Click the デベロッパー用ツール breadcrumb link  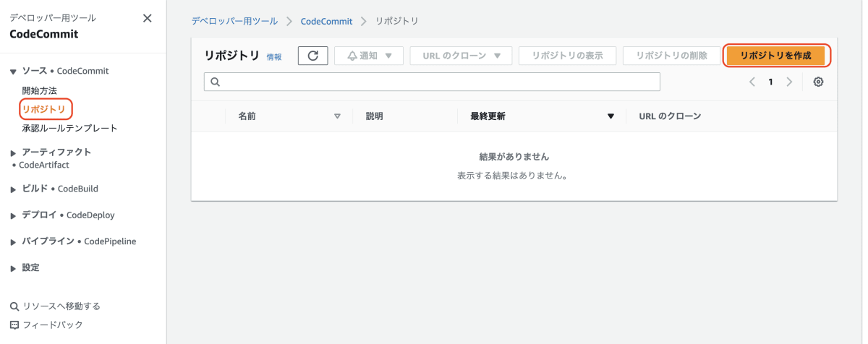(234, 22)
